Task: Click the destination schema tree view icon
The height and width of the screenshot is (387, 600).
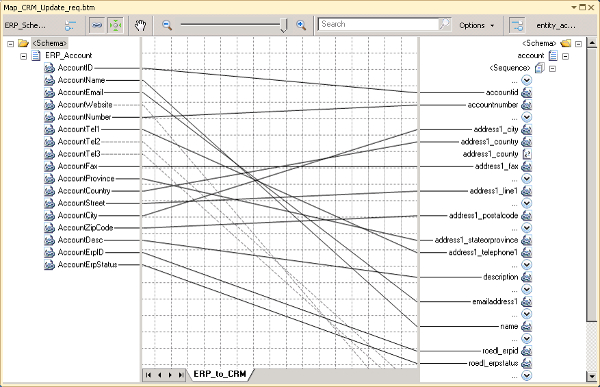Action: click(x=517, y=26)
